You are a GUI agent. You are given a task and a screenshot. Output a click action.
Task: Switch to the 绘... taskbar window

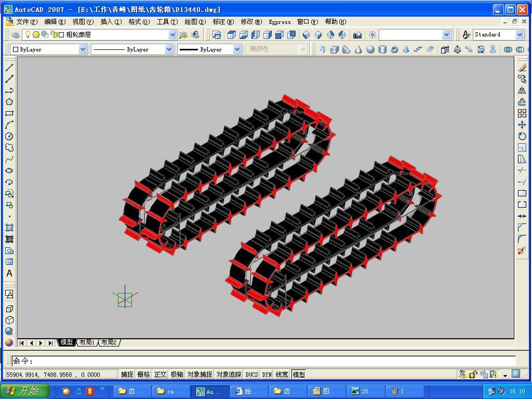pyautogui.click(x=249, y=391)
